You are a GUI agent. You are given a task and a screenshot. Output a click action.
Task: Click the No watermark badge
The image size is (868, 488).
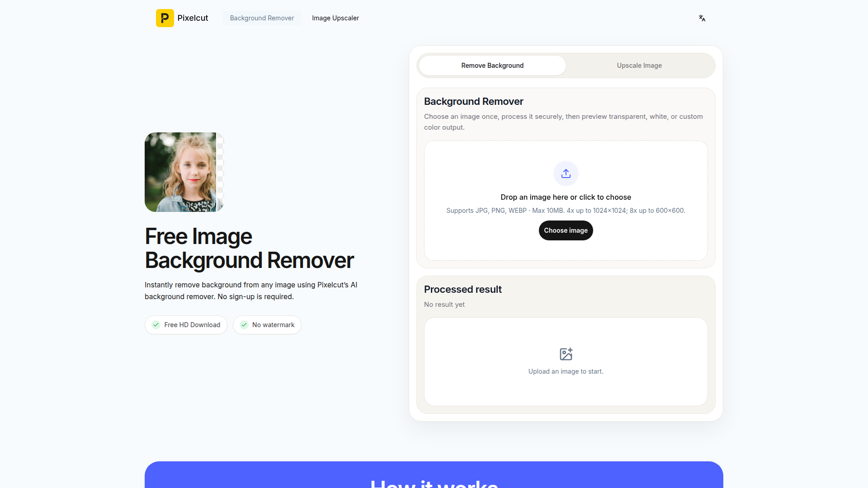pyautogui.click(x=273, y=325)
